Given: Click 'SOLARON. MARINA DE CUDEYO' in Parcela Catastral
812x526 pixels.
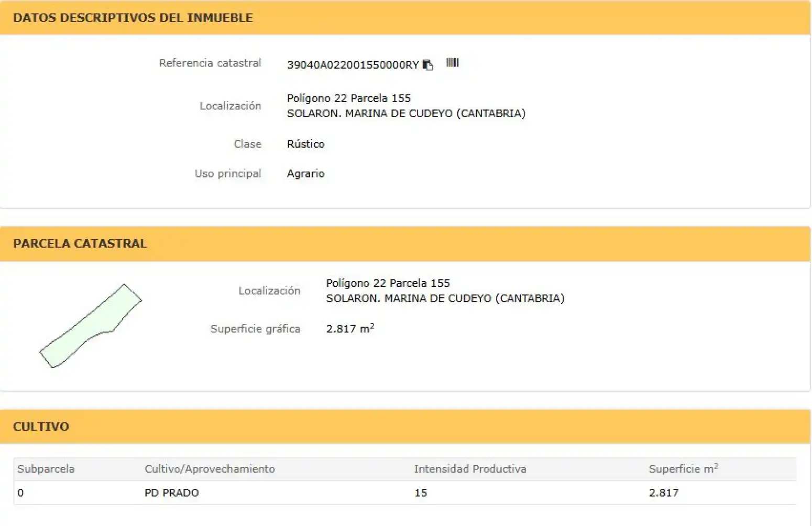Looking at the screenshot, I should click(x=409, y=298).
